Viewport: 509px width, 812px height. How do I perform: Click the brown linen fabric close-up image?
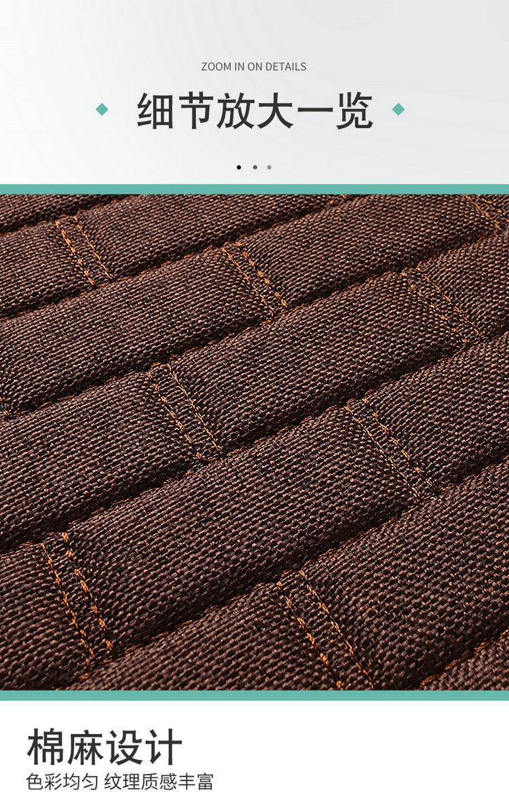tap(254, 442)
